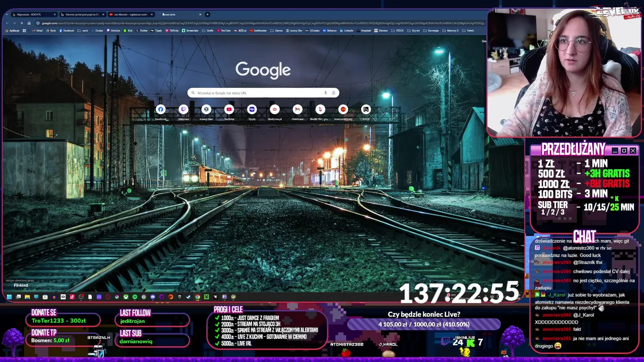The width and height of the screenshot is (644, 362).
Task: Click the Fil-kind wallpaper credit link
Action: click(x=21, y=286)
